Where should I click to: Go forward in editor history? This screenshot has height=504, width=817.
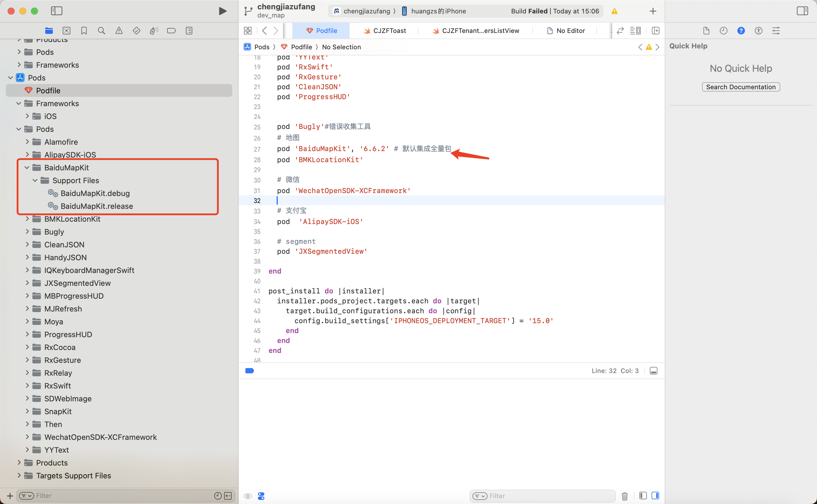[276, 31]
